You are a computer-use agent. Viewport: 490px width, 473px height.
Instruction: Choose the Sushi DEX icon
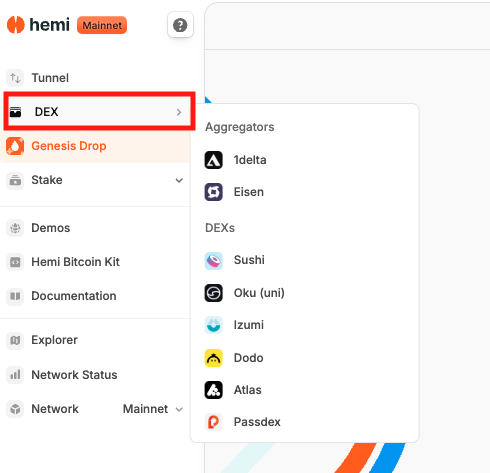[x=213, y=260]
